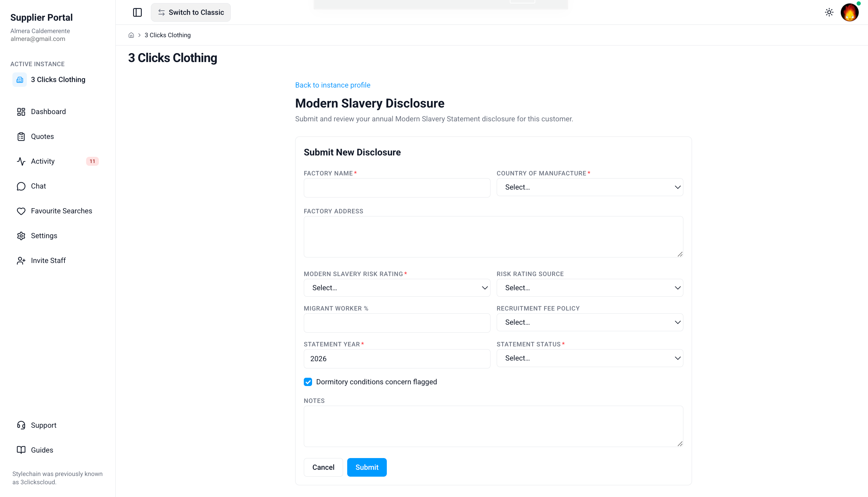Click the Guides book icon

(x=21, y=450)
